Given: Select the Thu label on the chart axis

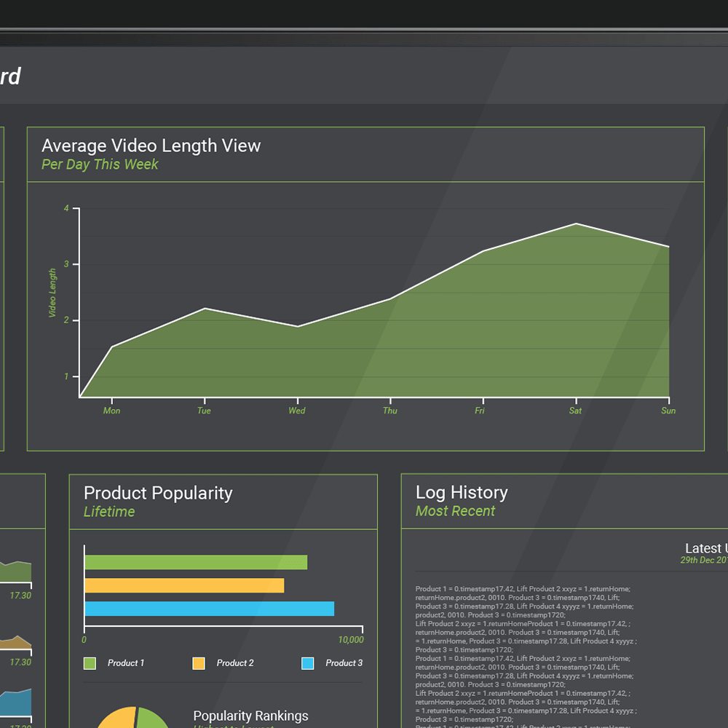Looking at the screenshot, I should point(390,411).
